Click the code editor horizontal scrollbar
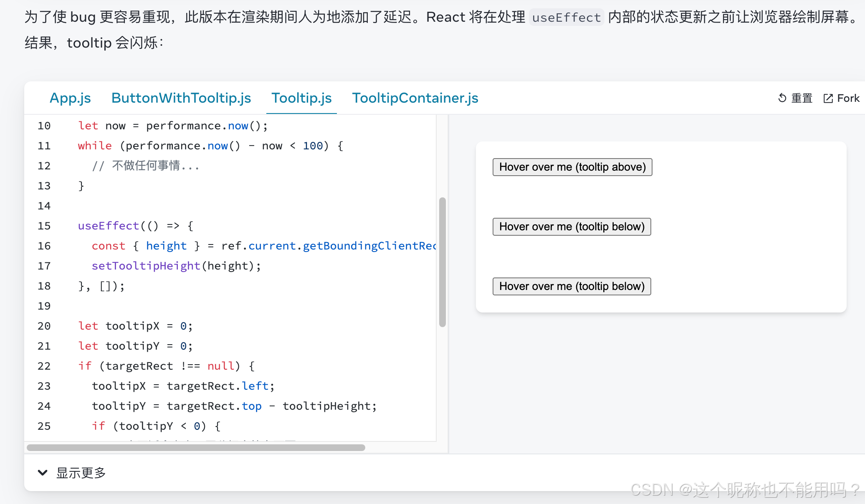Image resolution: width=865 pixels, height=504 pixels. click(196, 448)
